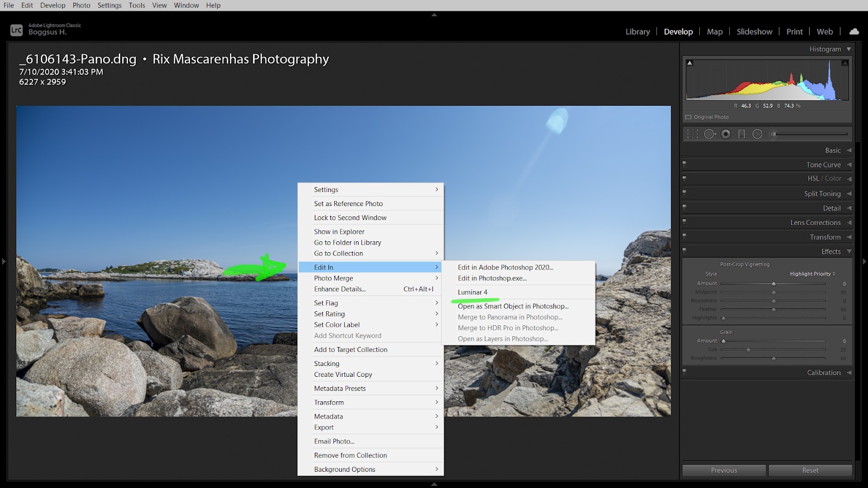Image resolution: width=868 pixels, height=488 pixels.
Task: Click the Previous button
Action: (724, 470)
